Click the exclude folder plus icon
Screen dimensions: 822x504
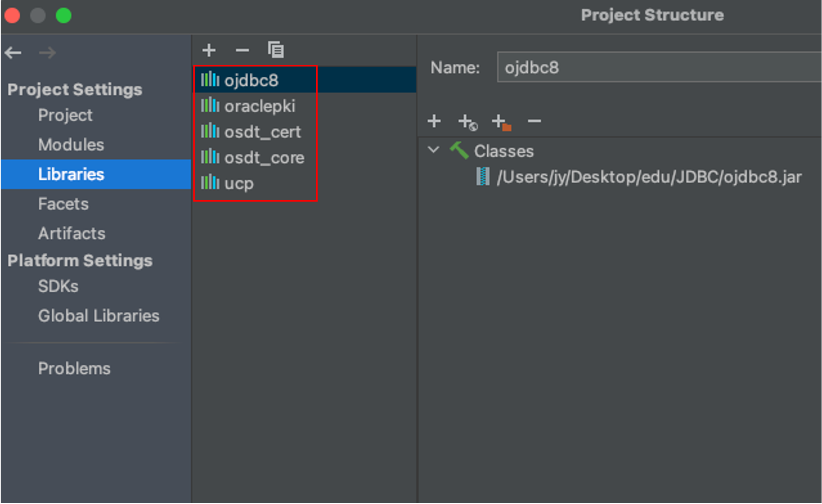pos(501,122)
